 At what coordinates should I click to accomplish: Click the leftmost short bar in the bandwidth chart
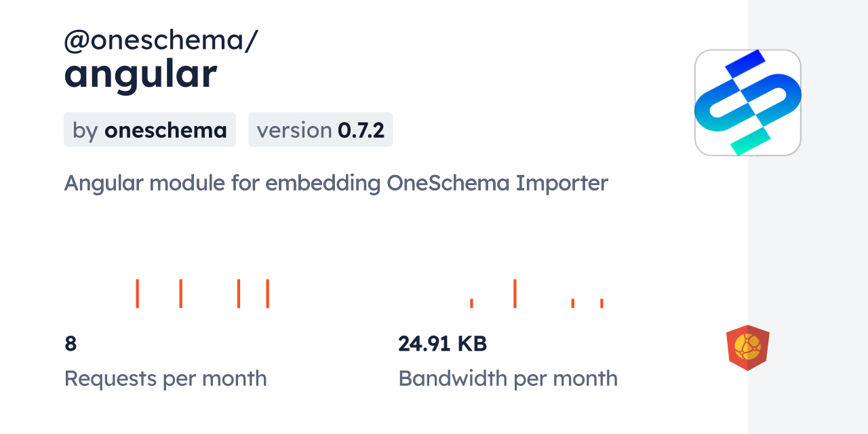(x=471, y=303)
